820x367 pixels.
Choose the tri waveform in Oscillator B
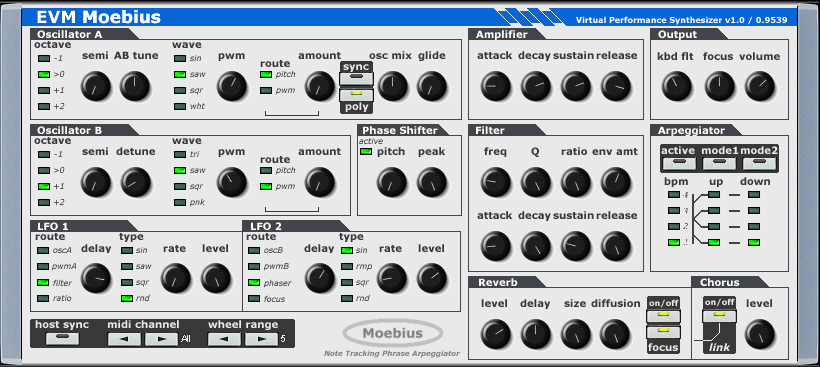(x=180, y=155)
